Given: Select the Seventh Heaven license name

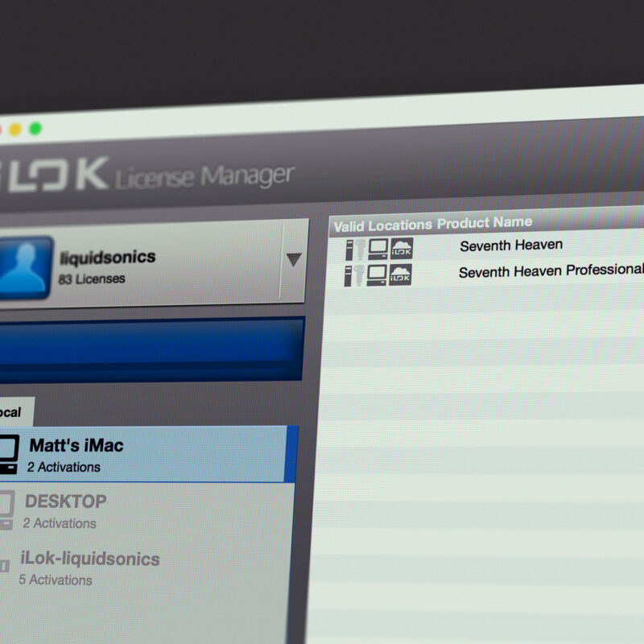Looking at the screenshot, I should pos(511,246).
